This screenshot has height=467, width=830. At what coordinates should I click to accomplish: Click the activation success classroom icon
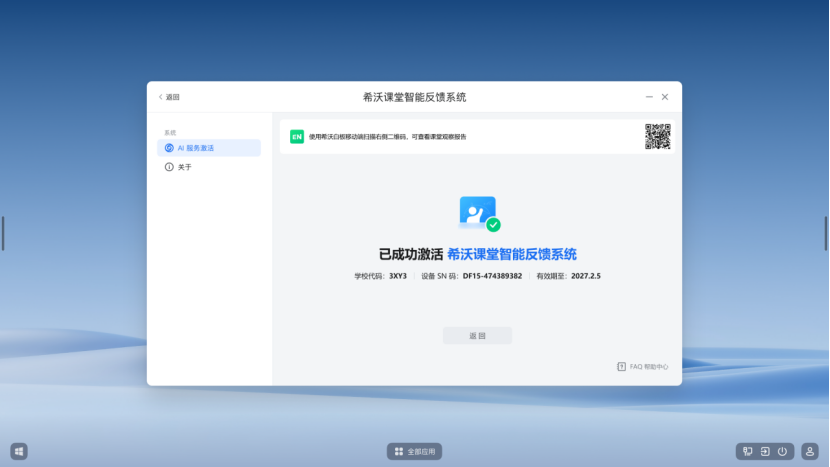pos(479,213)
